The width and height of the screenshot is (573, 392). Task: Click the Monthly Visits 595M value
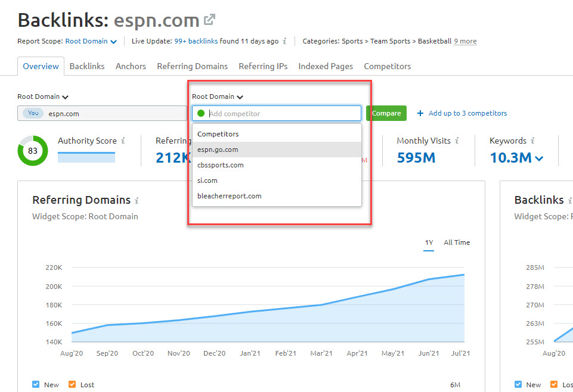[416, 158]
